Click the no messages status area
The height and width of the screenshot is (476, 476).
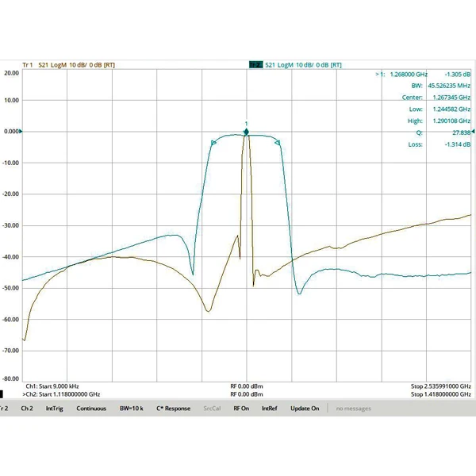[353, 409]
